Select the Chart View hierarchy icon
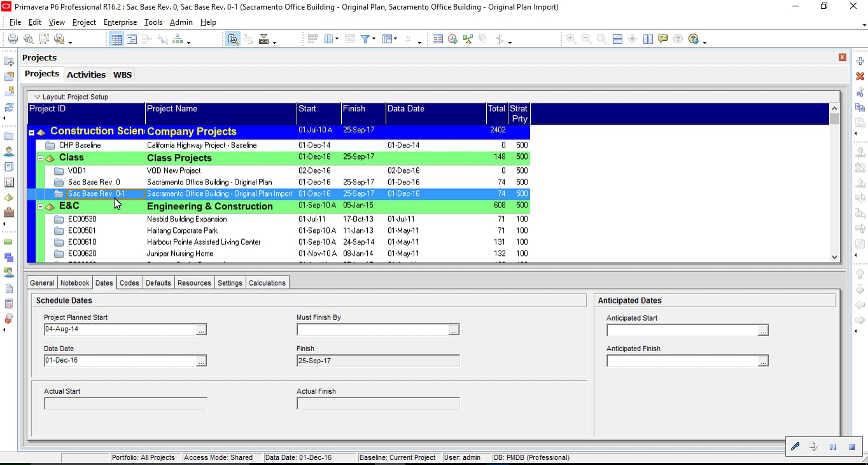Viewport: 868px width, 465px height. pos(178,39)
